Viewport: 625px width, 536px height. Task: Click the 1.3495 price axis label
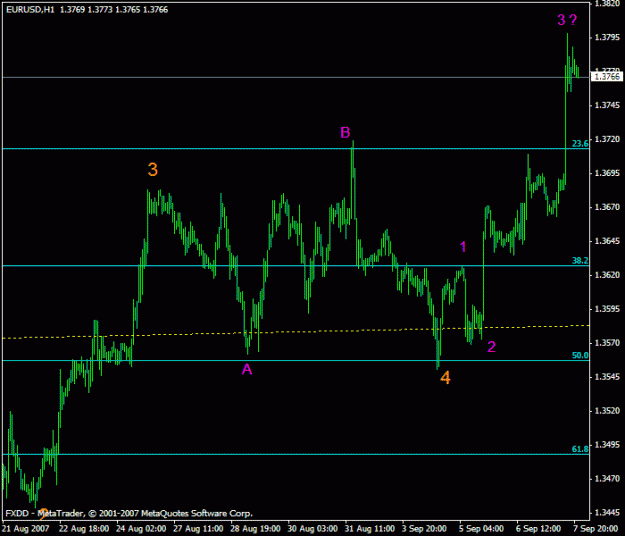pyautogui.click(x=607, y=445)
